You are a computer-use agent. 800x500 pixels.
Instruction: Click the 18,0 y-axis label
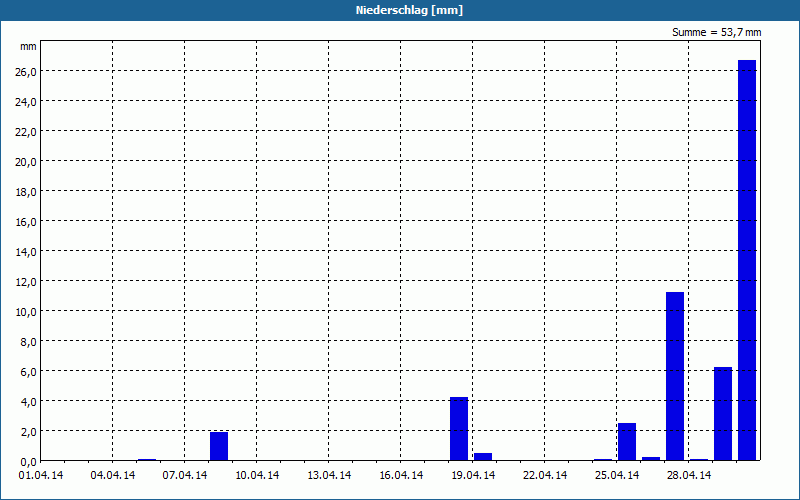26,192
